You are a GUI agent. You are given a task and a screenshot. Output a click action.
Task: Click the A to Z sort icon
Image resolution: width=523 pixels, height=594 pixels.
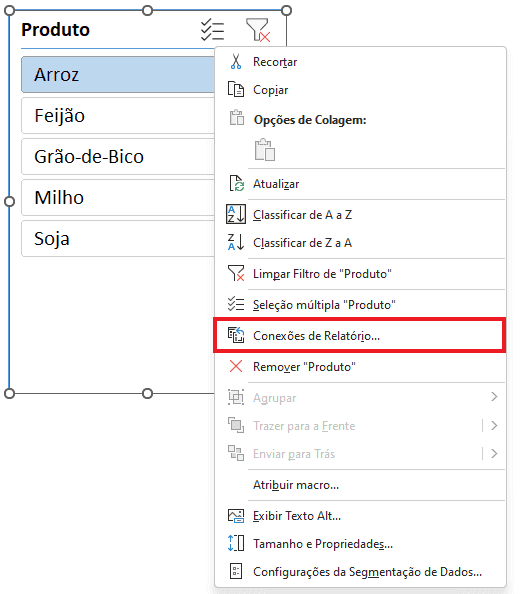pyautogui.click(x=236, y=214)
